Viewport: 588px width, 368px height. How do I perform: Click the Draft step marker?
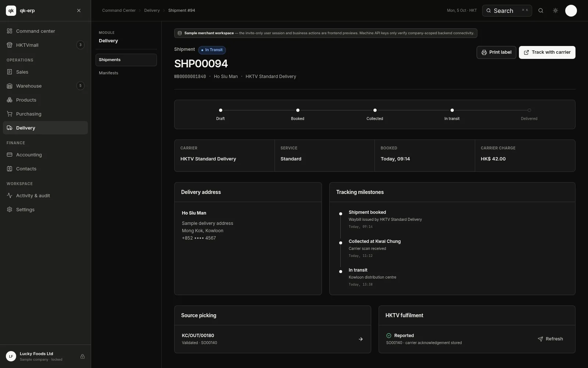[220, 110]
